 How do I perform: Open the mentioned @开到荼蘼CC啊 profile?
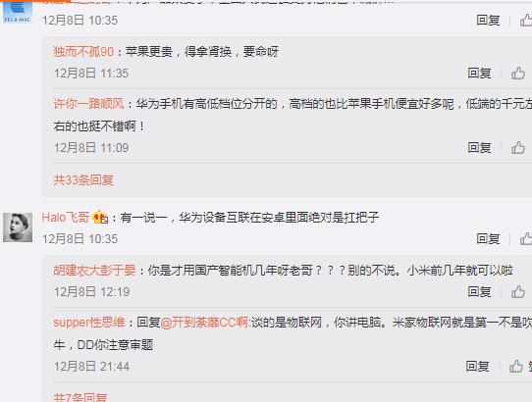204,322
